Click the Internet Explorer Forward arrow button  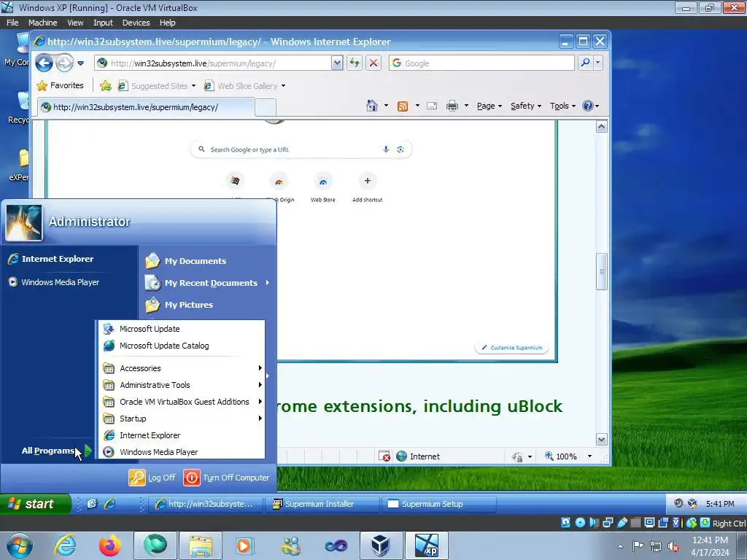click(64, 63)
